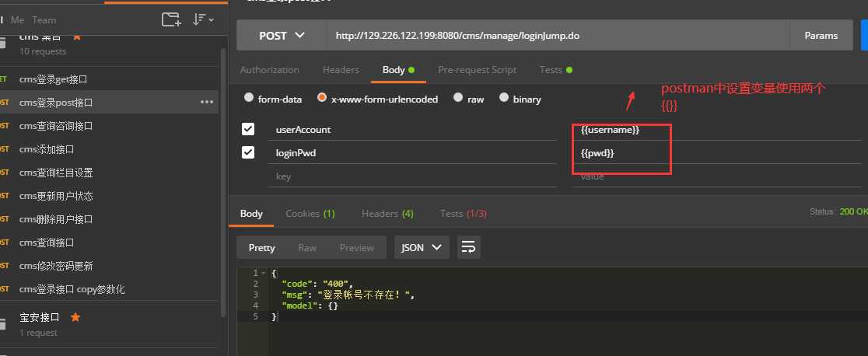Open the POST method dropdown
The height and width of the screenshot is (356, 868).
(x=282, y=36)
